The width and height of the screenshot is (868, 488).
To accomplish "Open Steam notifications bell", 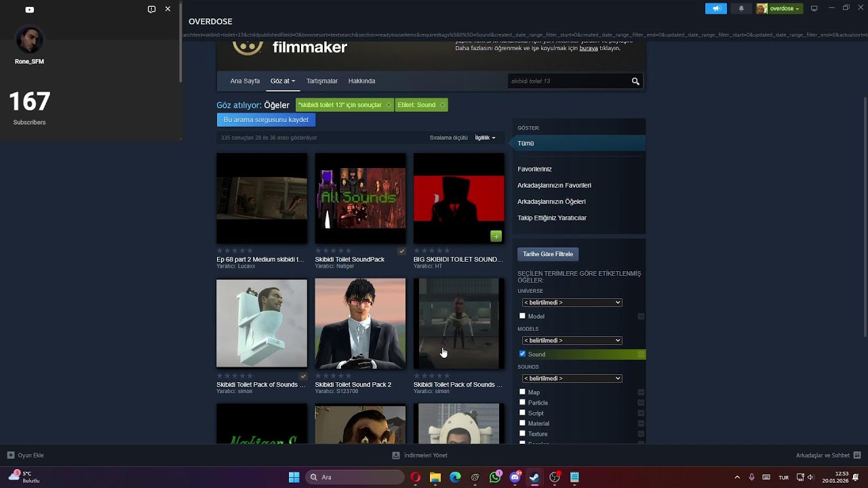I will point(741,9).
